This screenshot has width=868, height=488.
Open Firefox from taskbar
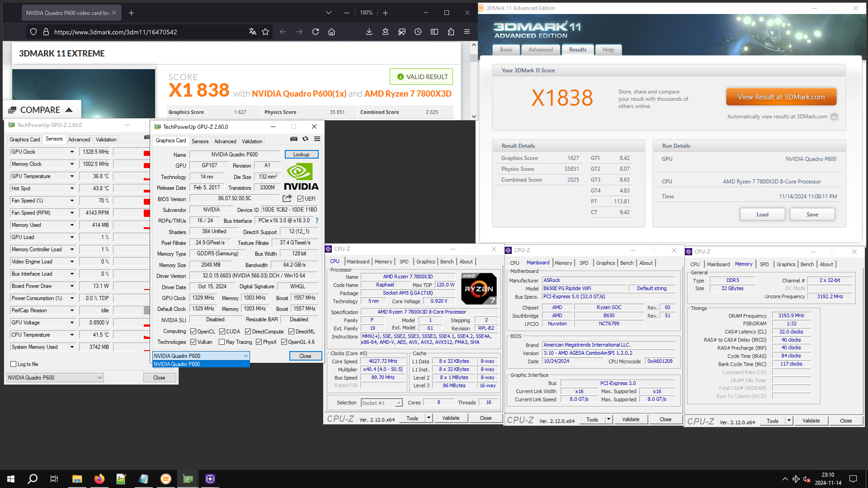click(x=99, y=479)
